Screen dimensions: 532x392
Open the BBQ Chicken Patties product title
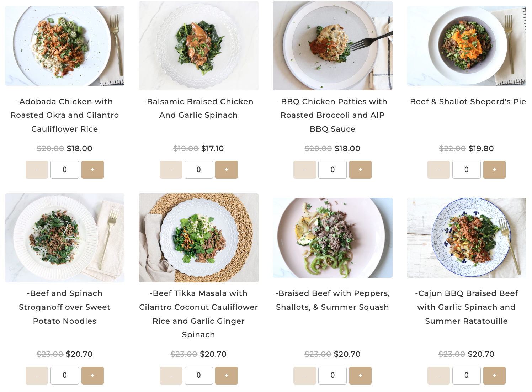click(x=332, y=115)
